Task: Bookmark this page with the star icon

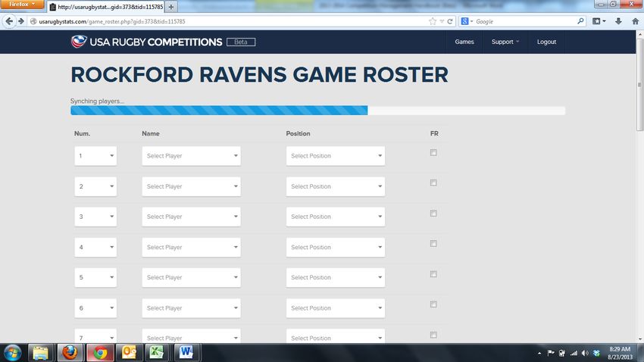Action: tap(433, 21)
